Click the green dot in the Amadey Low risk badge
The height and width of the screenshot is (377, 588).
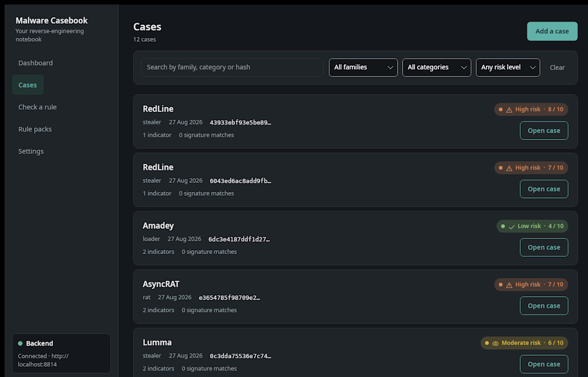point(503,226)
